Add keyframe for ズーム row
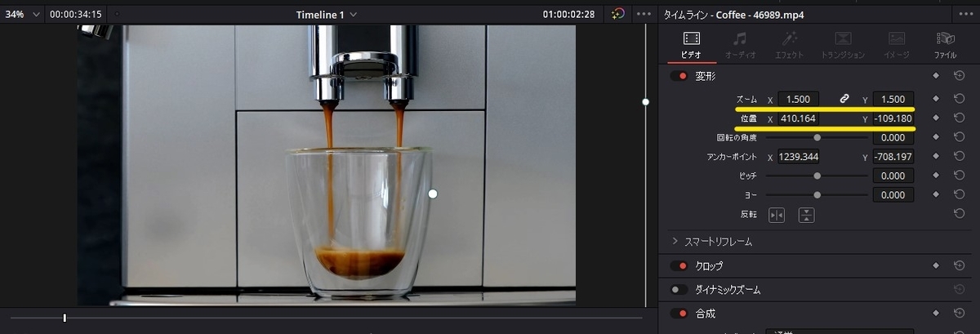This screenshot has width=980, height=334. (936, 99)
